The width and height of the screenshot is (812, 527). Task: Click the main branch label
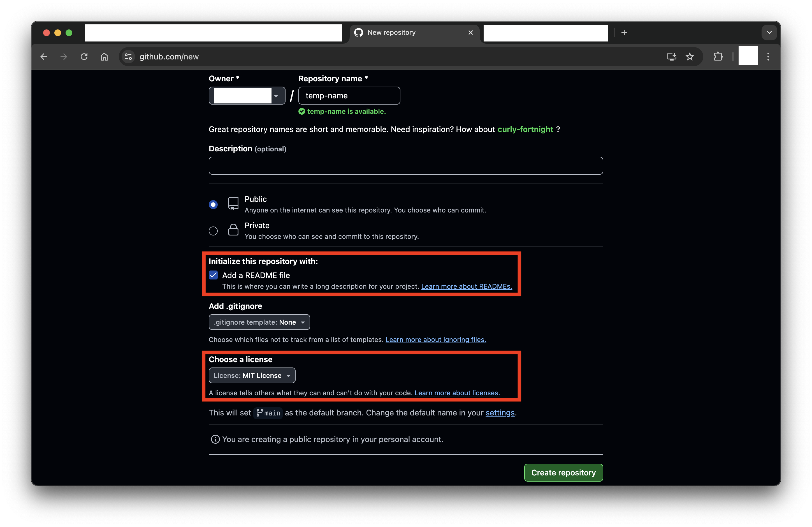pos(268,413)
